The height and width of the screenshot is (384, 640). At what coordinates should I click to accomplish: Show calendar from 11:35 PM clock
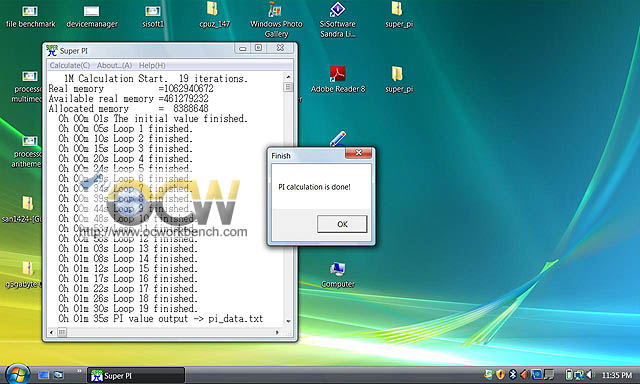point(617,375)
